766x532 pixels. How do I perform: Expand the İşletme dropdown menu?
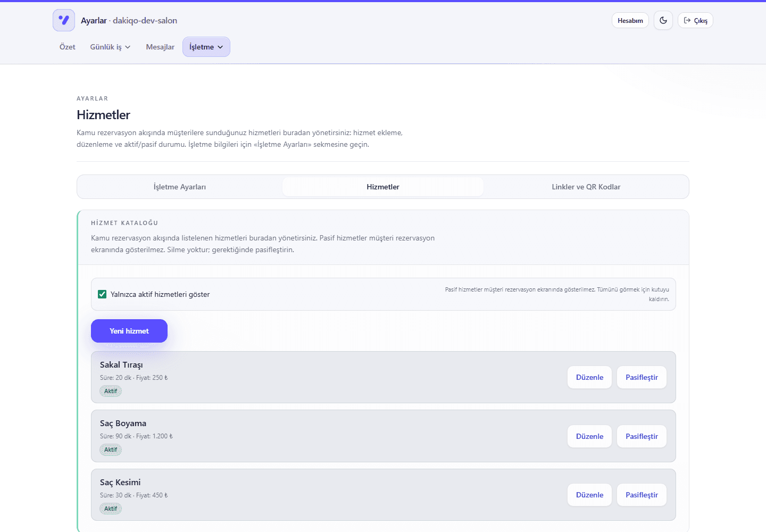206,47
